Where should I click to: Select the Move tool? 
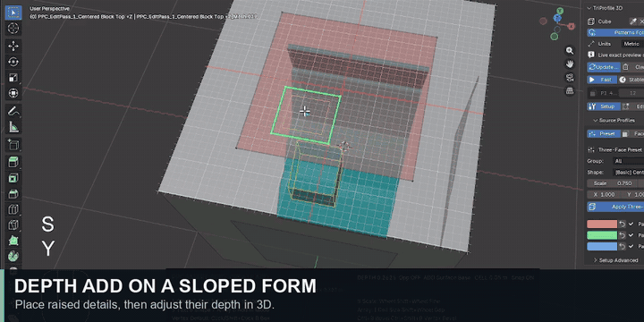(x=13, y=46)
